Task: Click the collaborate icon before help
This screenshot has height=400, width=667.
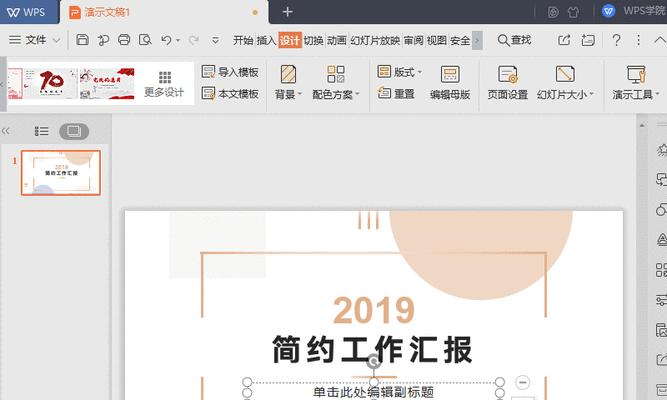Action: click(x=588, y=40)
